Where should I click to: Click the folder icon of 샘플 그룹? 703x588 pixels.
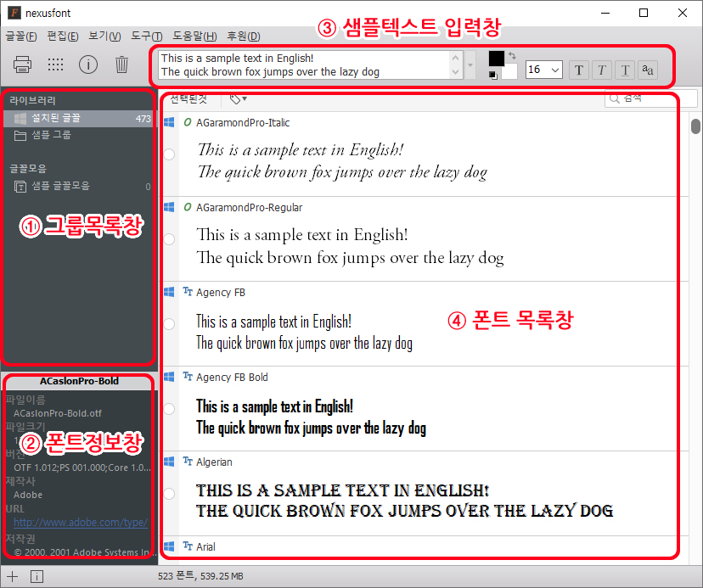click(20, 136)
